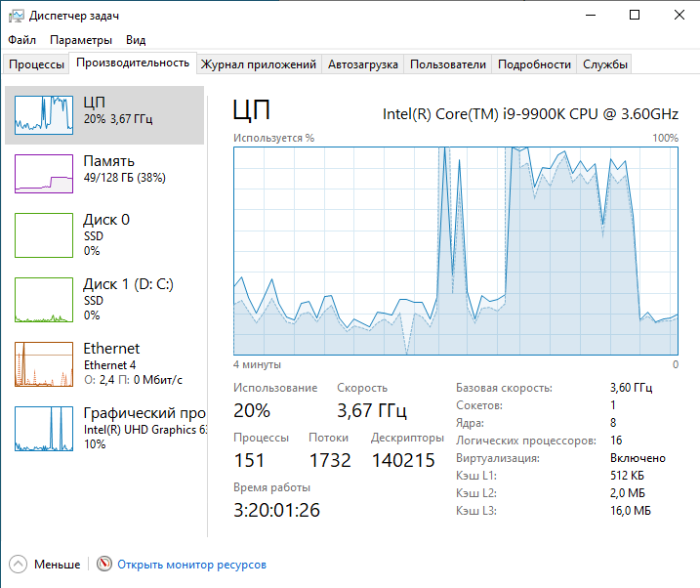Switch to the Пользователи tab
Viewport: 700px width, 588px height.
point(447,64)
